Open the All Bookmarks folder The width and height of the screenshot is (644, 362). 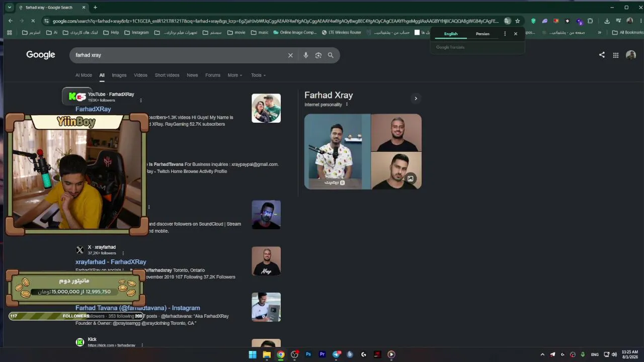(627, 33)
